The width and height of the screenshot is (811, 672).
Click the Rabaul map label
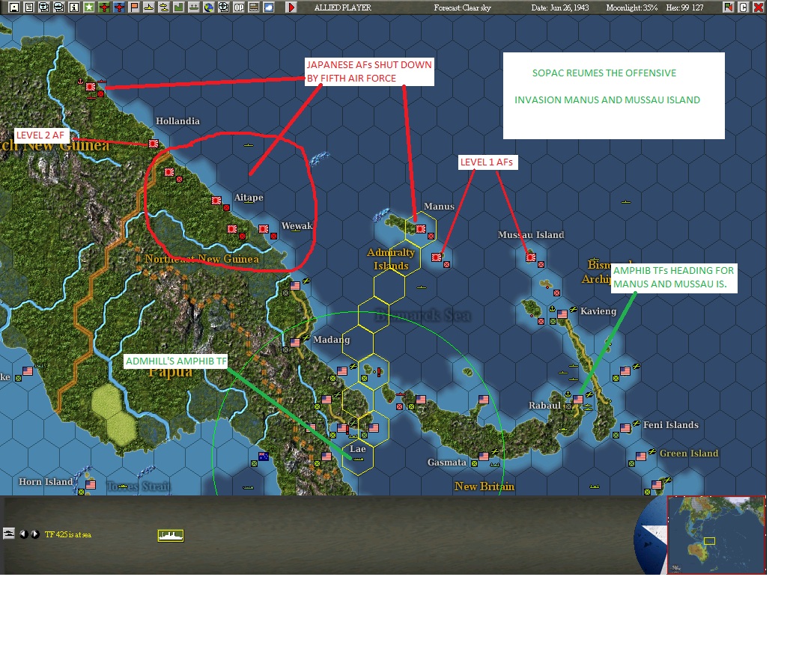click(x=544, y=406)
